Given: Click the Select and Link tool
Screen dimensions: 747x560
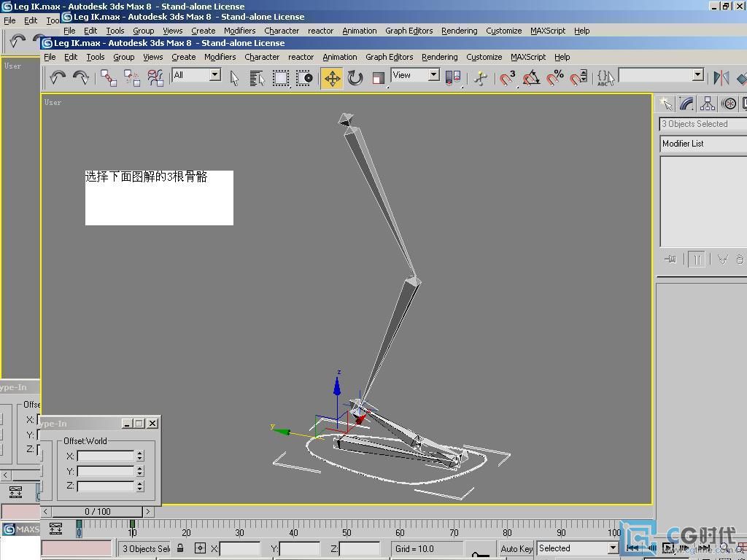Looking at the screenshot, I should pos(109,78).
